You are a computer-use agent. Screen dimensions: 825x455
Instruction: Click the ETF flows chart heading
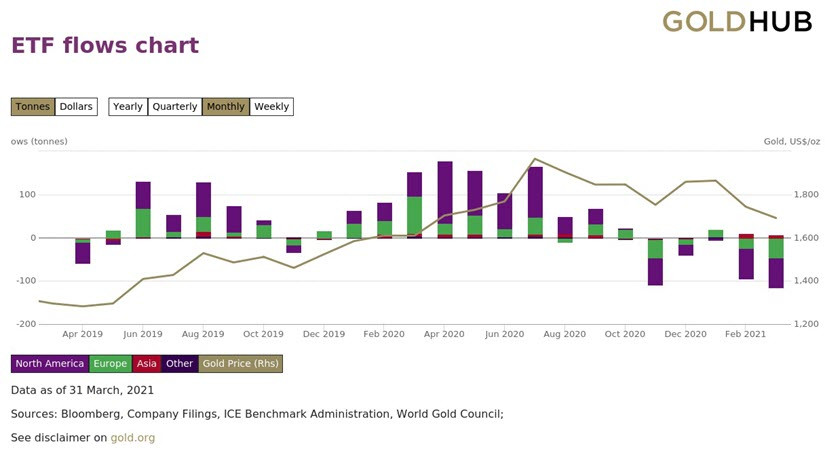(x=105, y=45)
